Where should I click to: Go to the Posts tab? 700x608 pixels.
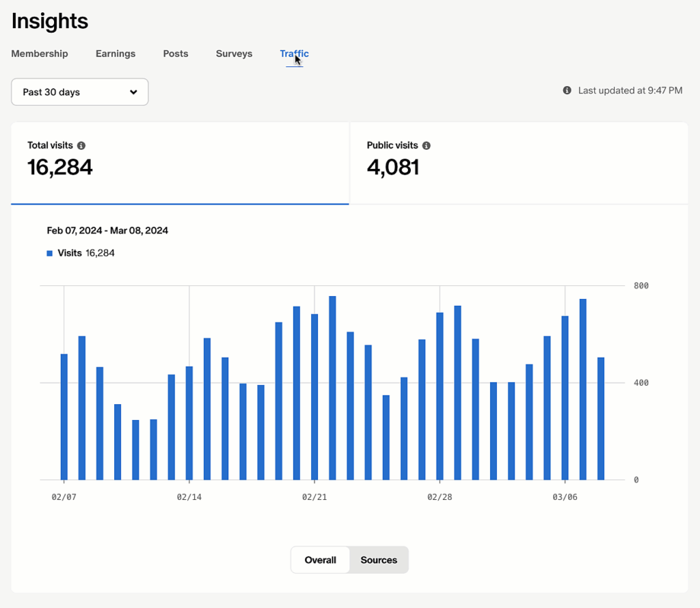coord(176,53)
